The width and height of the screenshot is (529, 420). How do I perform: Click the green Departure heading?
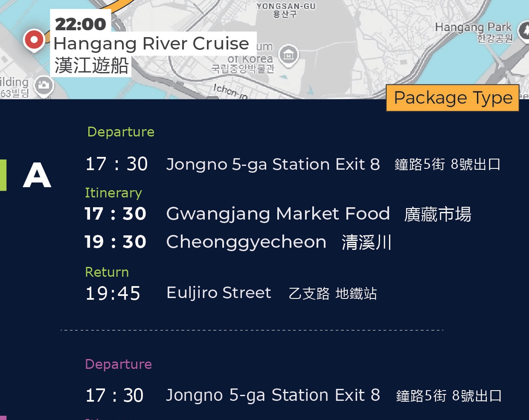coord(121,132)
